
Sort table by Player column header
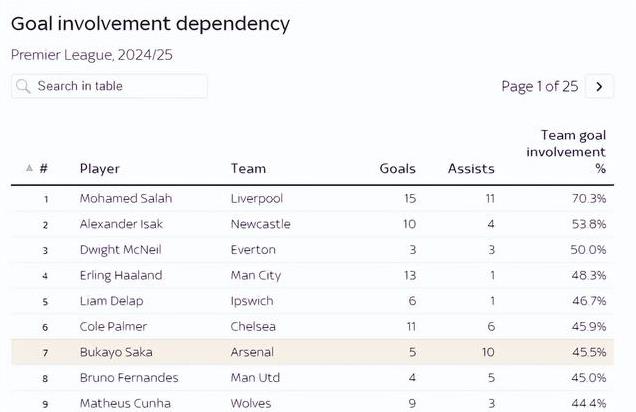point(99,169)
